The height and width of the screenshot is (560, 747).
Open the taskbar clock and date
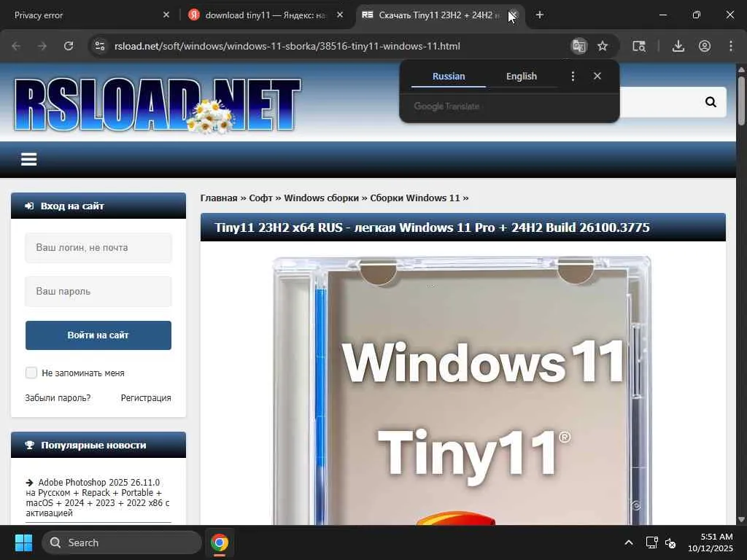tap(711, 542)
